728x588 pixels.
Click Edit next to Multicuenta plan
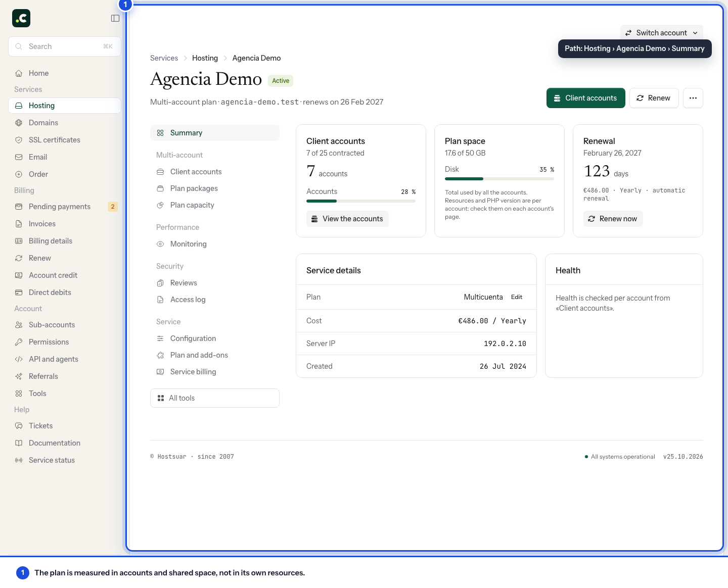517,297
